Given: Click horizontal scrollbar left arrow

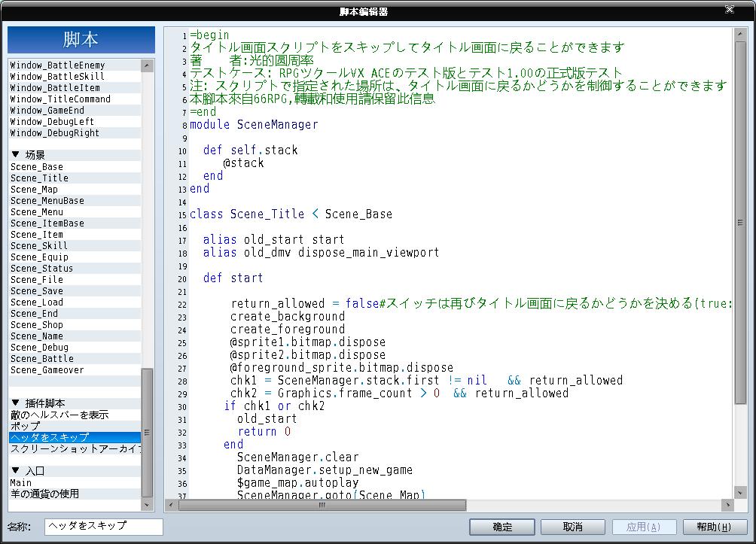Looking at the screenshot, I should 171,505.
